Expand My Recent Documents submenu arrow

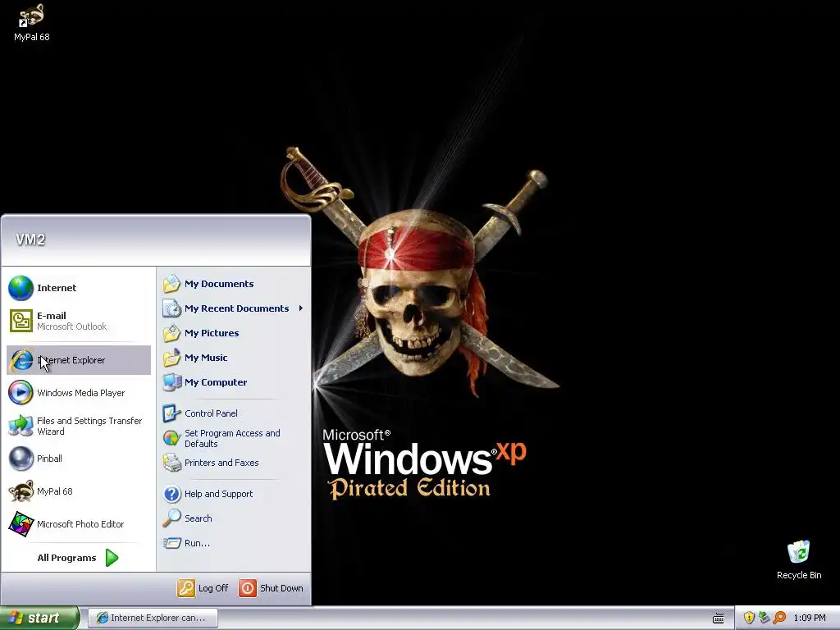click(x=301, y=308)
